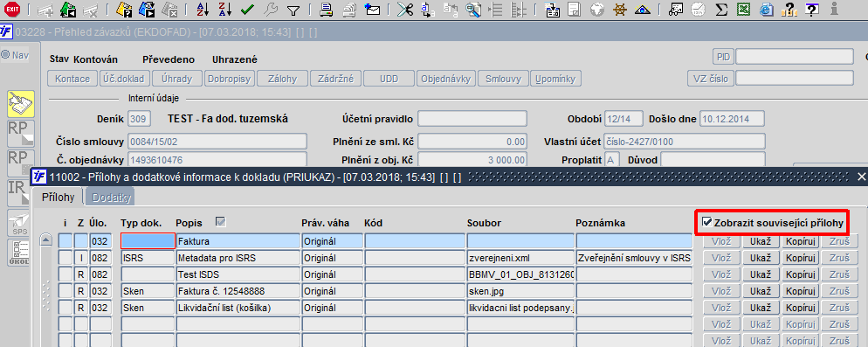Click the PID button
This screenshot has width=868, height=347.
tap(723, 57)
